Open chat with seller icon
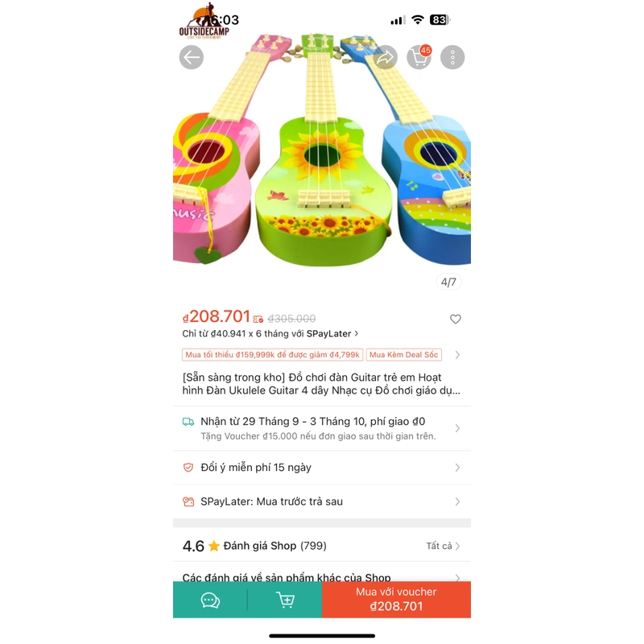Image resolution: width=644 pixels, height=644 pixels. (210, 600)
